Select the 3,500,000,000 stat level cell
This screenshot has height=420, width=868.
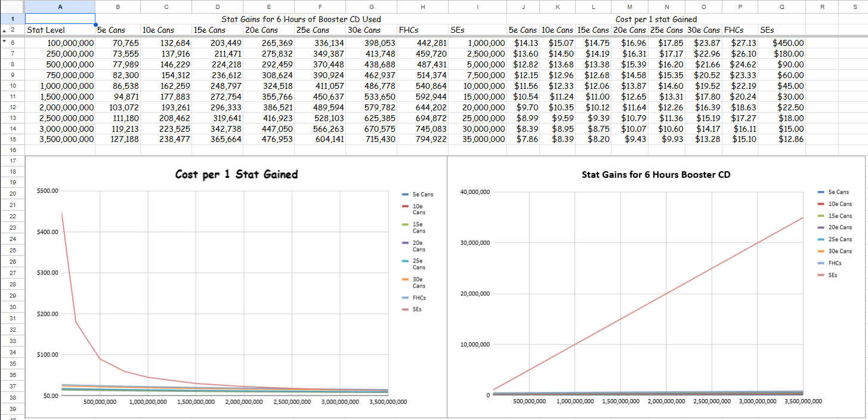coord(60,139)
